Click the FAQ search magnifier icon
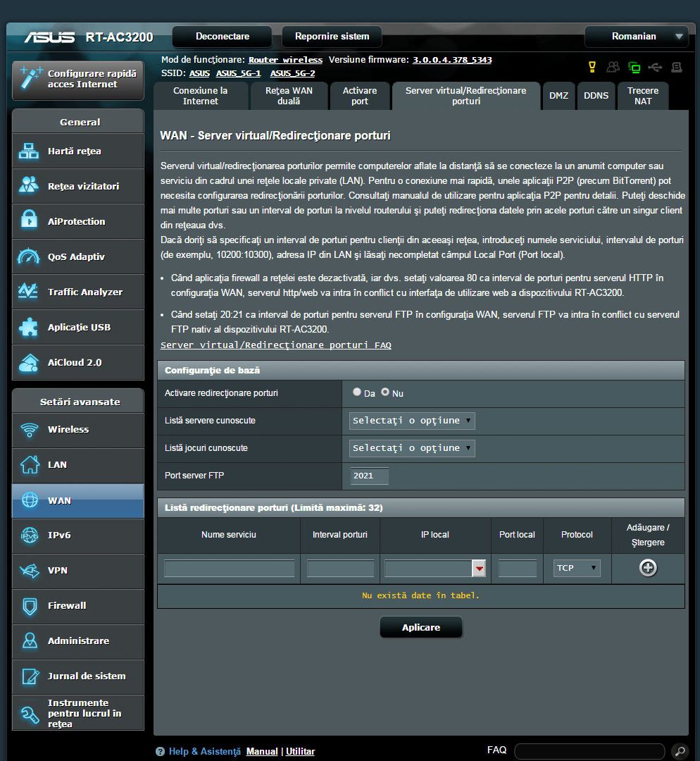Viewport: 700px width, 761px height. 679,751
